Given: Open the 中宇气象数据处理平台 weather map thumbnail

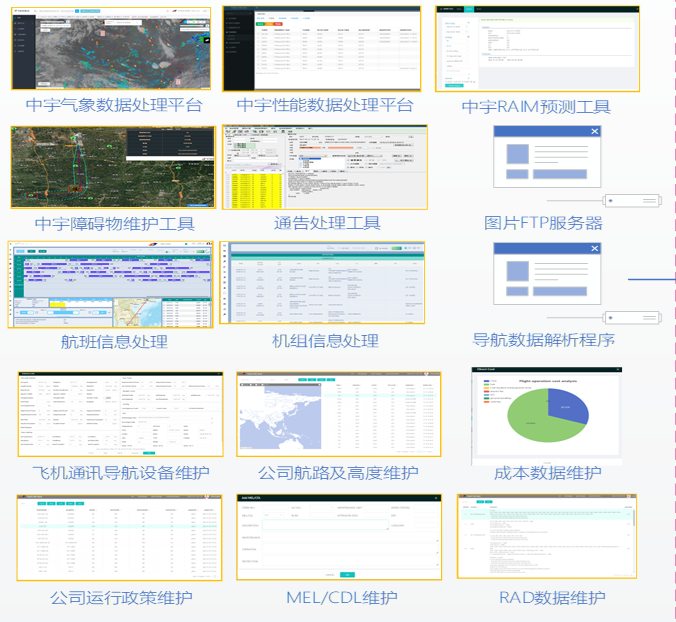Looking at the screenshot, I should pos(112,47).
